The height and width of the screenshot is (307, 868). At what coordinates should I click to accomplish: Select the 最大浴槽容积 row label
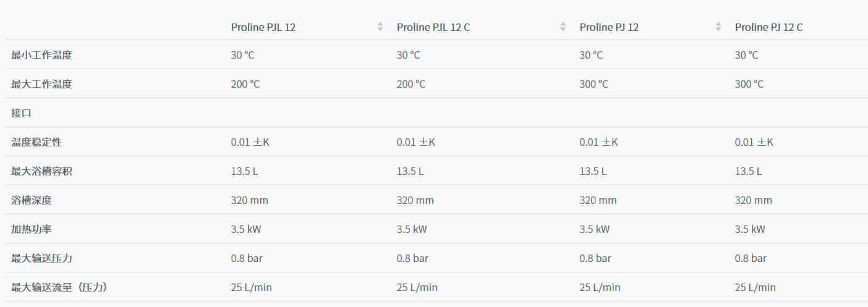pyautogui.click(x=41, y=171)
